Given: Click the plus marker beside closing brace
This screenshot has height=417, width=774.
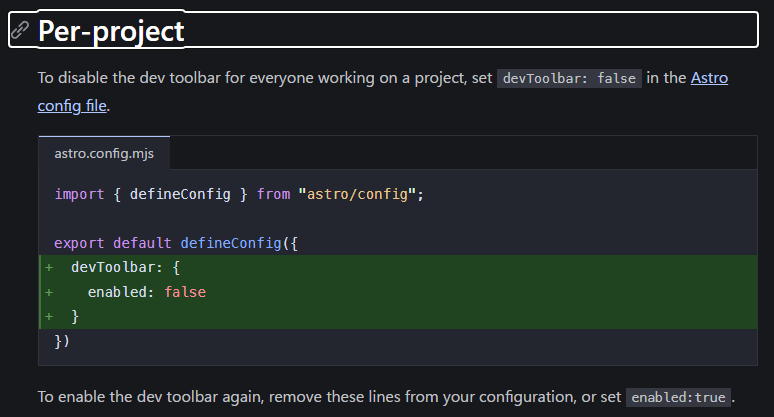Looking at the screenshot, I should pyautogui.click(x=49, y=316).
